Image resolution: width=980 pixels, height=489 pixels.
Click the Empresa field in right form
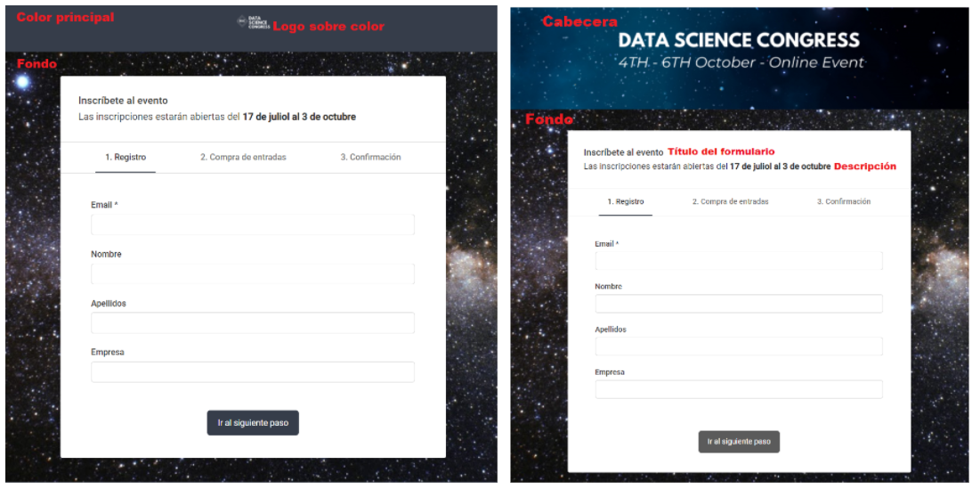pos(739,389)
